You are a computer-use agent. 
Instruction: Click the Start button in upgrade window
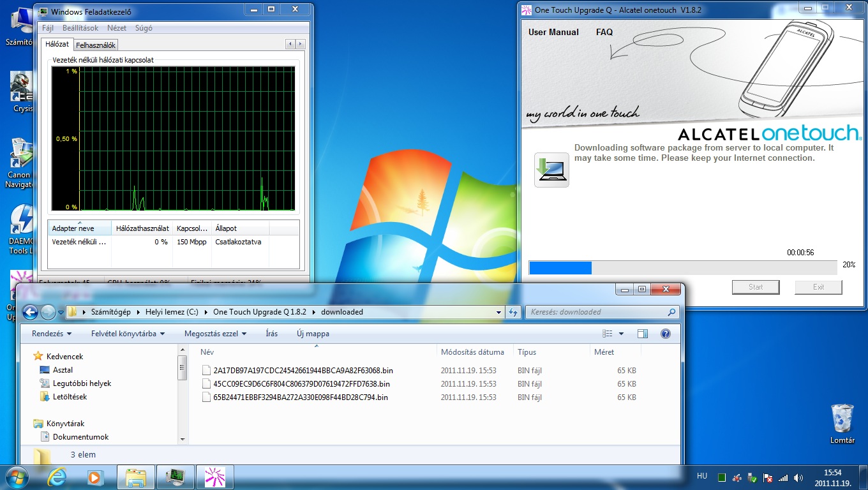click(x=756, y=287)
